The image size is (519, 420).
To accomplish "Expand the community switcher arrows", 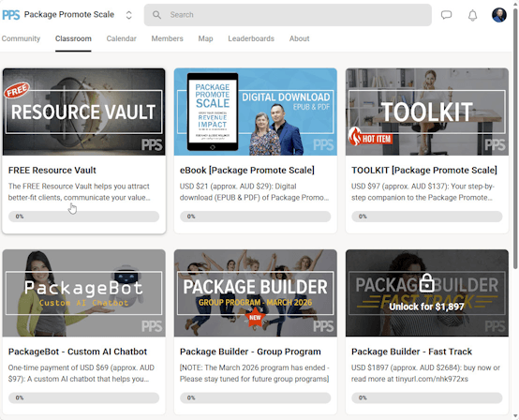I will 128,15.
